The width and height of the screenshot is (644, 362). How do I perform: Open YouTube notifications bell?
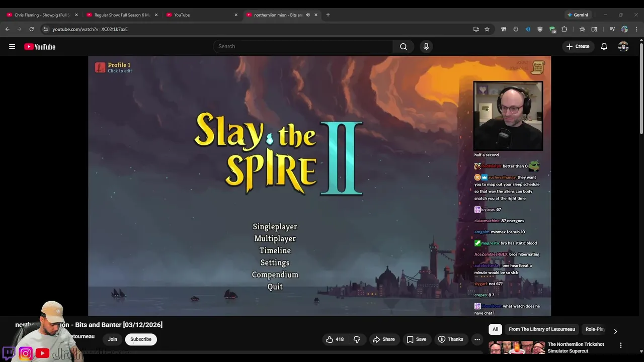tap(604, 47)
